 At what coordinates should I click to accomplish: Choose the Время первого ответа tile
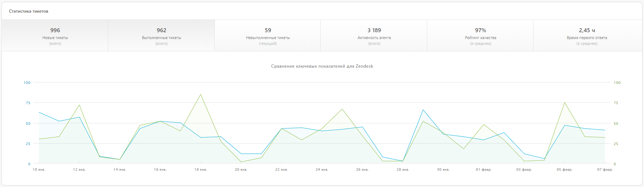(x=587, y=36)
